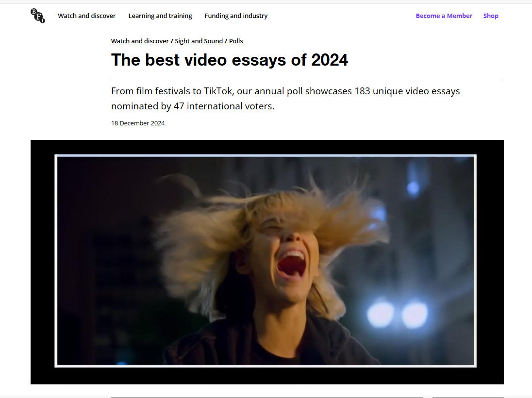The height and width of the screenshot is (398, 532).
Task: Click the screaming woman hero image
Action: click(267, 262)
